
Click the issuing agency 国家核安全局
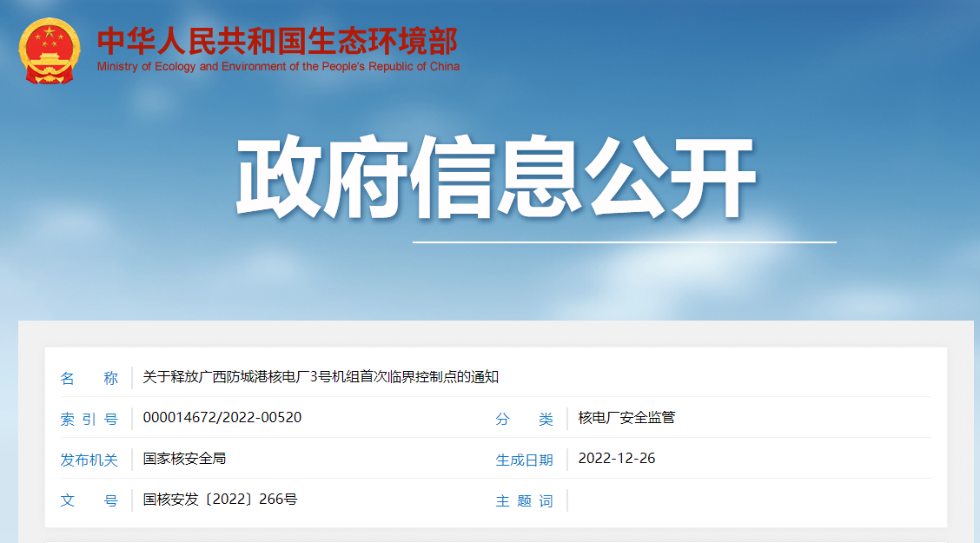click(x=184, y=459)
